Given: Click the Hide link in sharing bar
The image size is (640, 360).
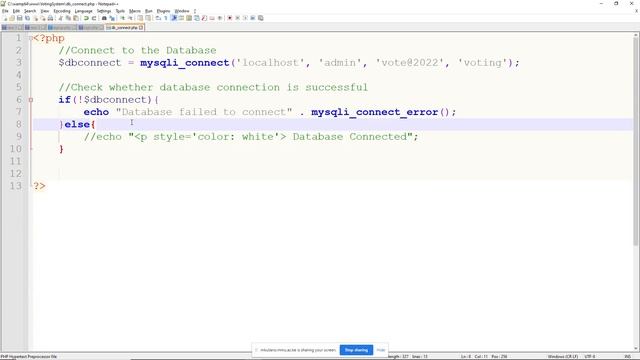Looking at the screenshot, I should (381, 350).
